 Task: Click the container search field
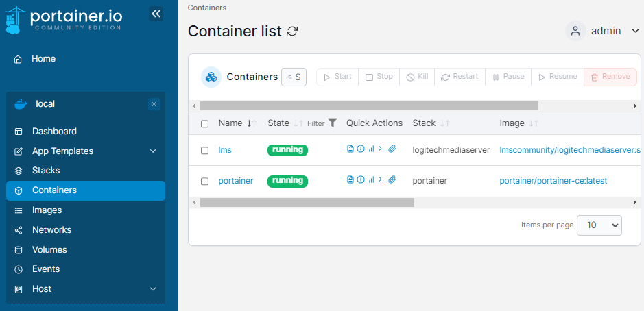[294, 77]
